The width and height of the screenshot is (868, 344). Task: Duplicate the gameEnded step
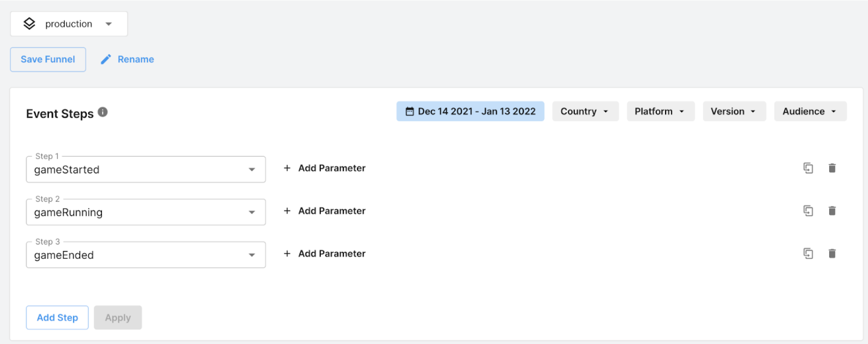click(x=808, y=254)
